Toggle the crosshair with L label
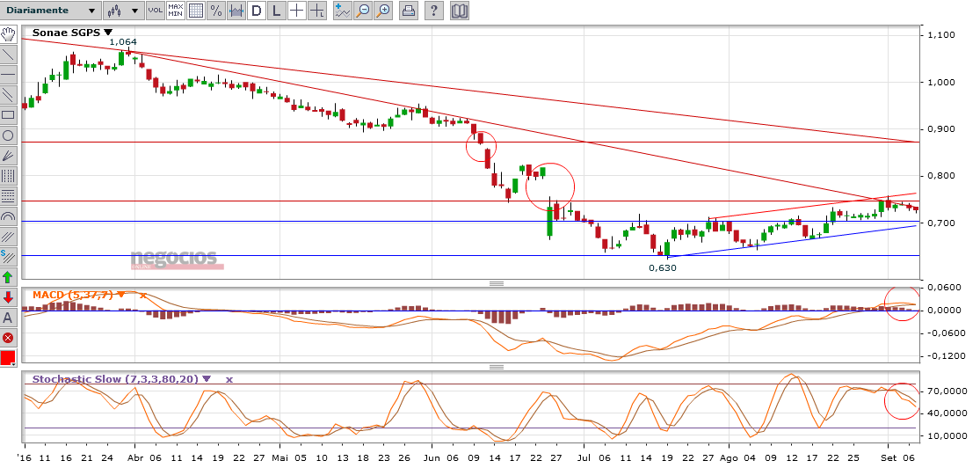The image size is (980, 468). 317,10
